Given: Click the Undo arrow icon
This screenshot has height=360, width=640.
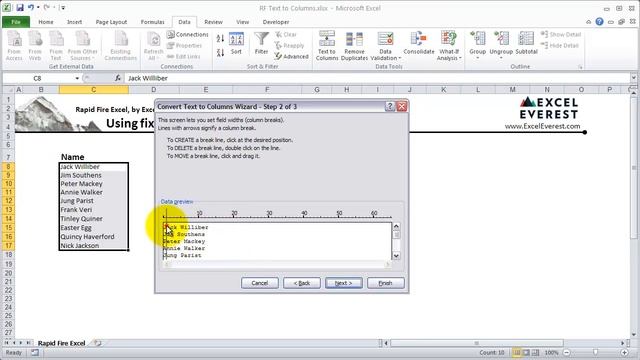Looking at the screenshot, I should pos(31,7).
